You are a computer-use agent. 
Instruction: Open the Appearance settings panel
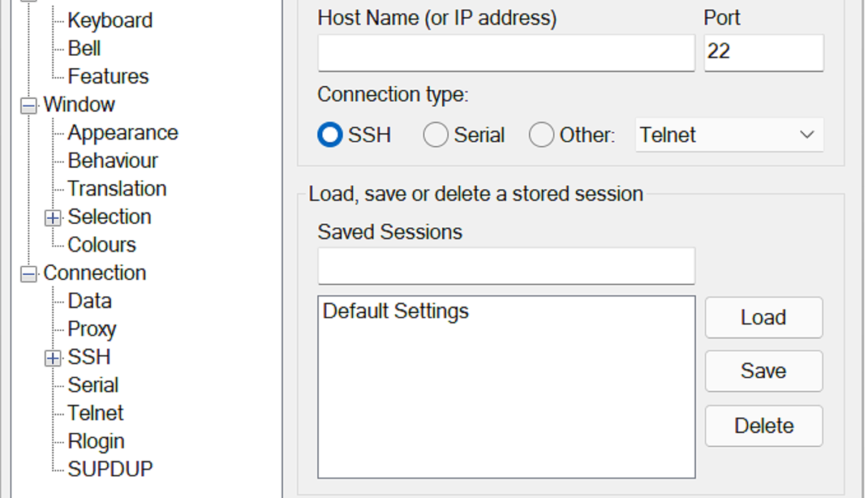coord(123,133)
